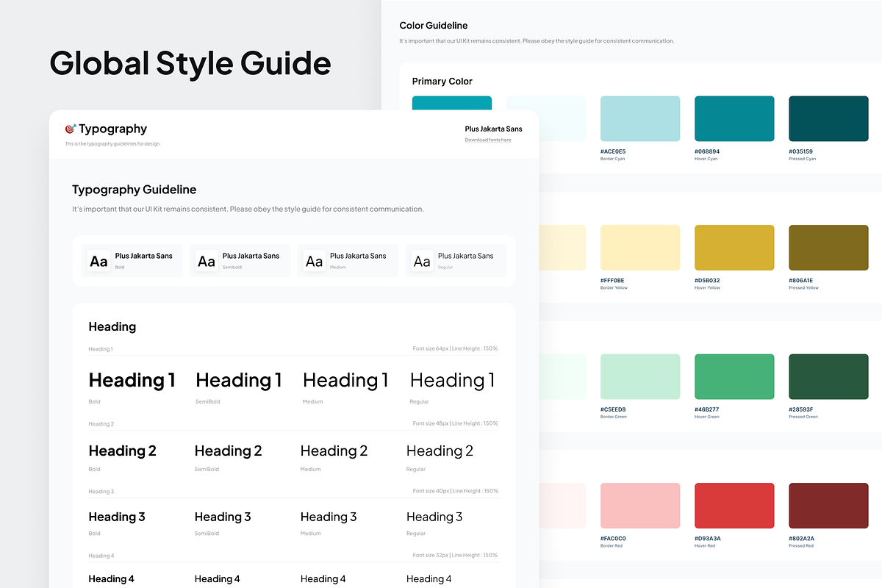Click the small 'Heading 4' row label
The width and height of the screenshot is (882, 588).
pyautogui.click(x=101, y=556)
